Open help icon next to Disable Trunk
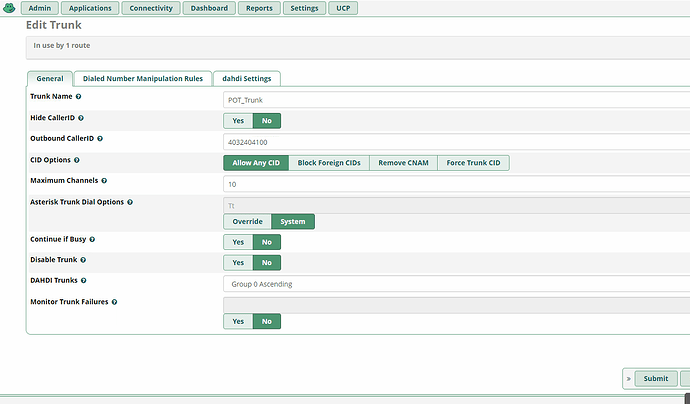This screenshot has height=404, width=690. click(83, 260)
